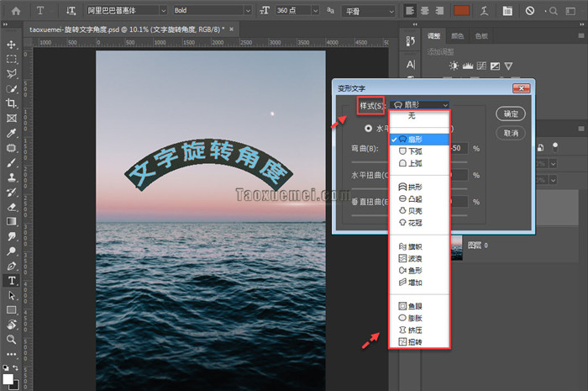This screenshot has height=391, width=588.
Task: Switch to the Color panel tab
Action: tap(458, 36)
